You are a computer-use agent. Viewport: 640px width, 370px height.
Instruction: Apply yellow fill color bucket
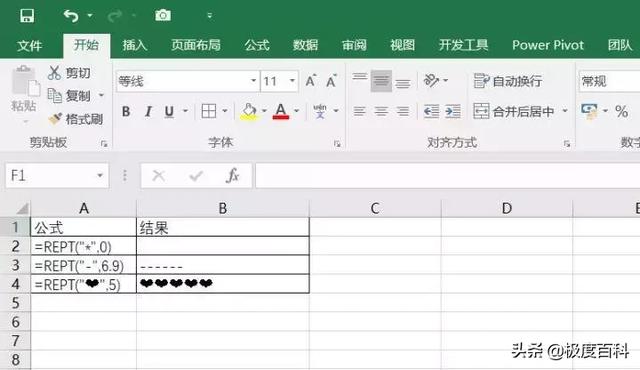[249, 111]
